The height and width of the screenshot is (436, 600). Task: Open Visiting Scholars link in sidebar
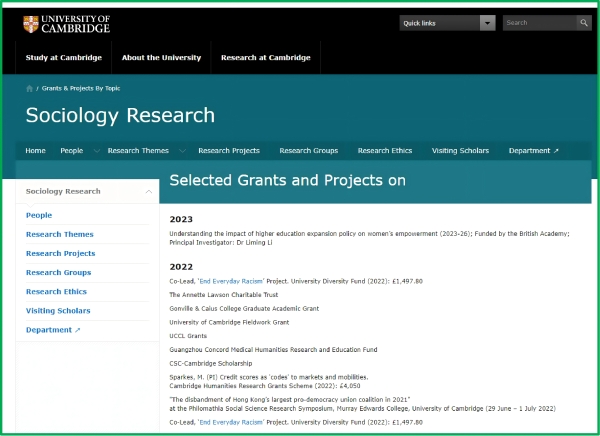pos(58,311)
